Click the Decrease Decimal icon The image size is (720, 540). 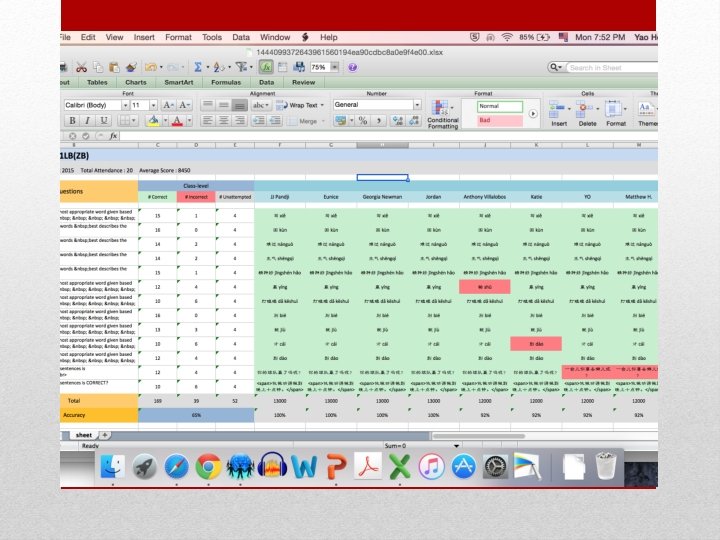pyautogui.click(x=414, y=121)
